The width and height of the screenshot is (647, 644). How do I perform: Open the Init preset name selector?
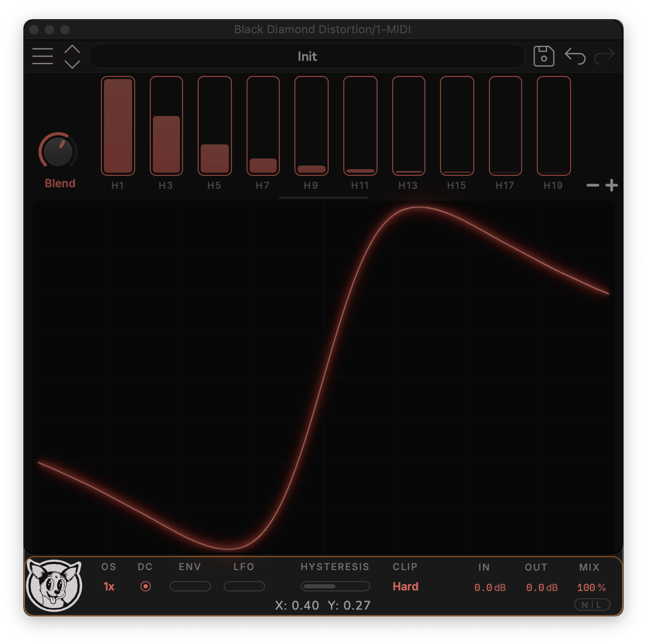[x=307, y=56]
